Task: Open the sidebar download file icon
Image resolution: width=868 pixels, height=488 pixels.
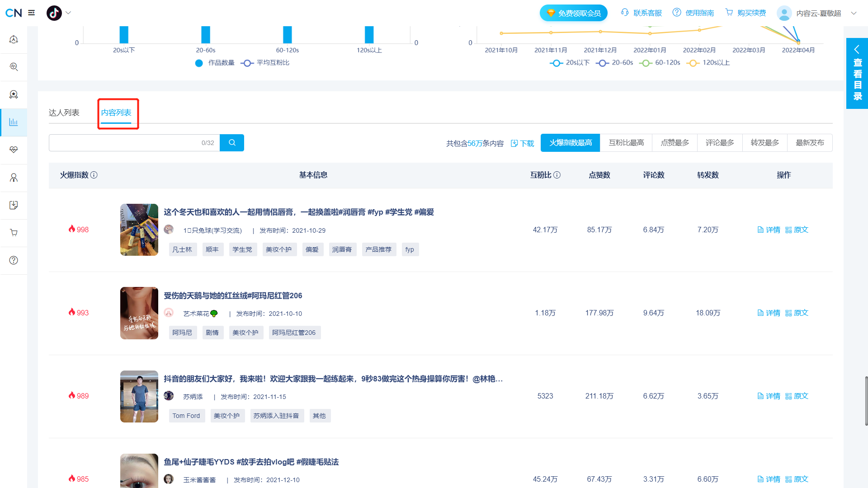Action: coord(14,205)
